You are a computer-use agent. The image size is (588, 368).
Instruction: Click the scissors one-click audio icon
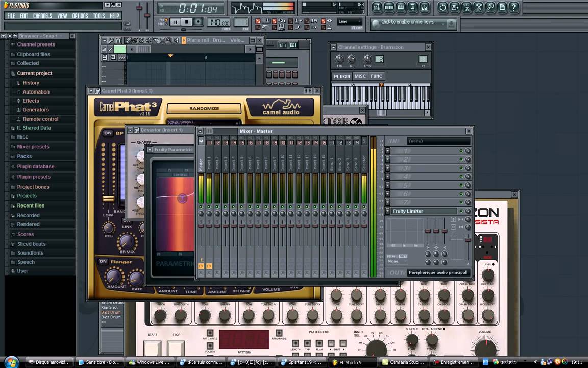[x=478, y=7]
